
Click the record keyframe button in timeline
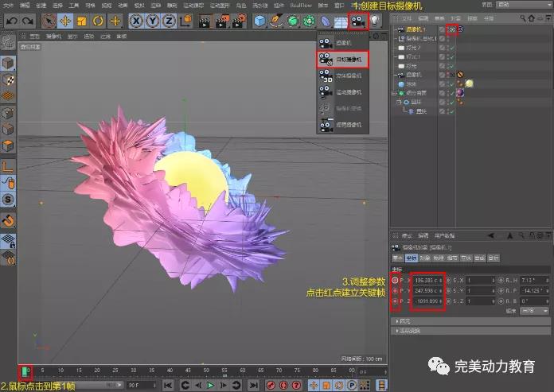tap(271, 386)
